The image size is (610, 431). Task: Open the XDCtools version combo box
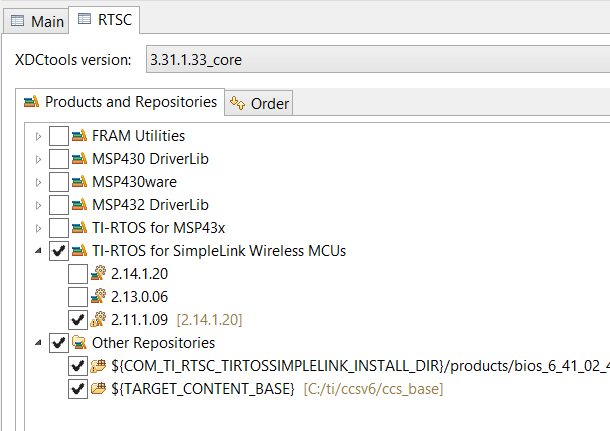click(376, 60)
